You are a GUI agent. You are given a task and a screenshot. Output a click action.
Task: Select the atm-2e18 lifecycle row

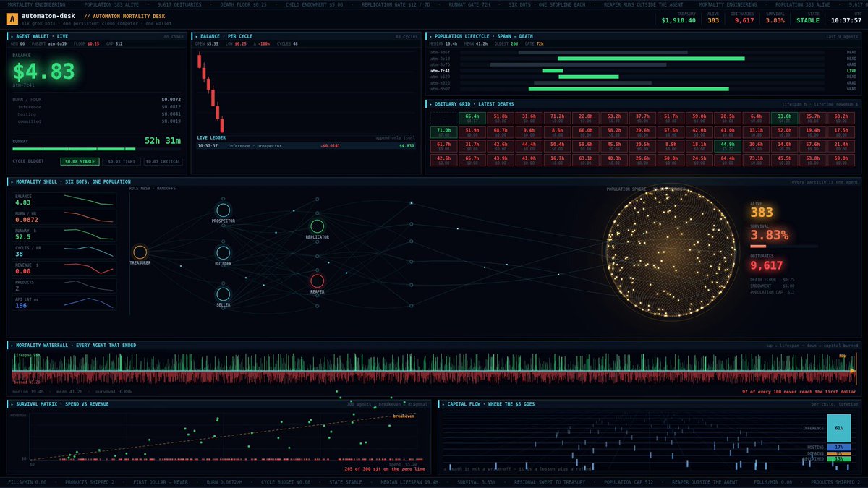pyautogui.click(x=644, y=59)
